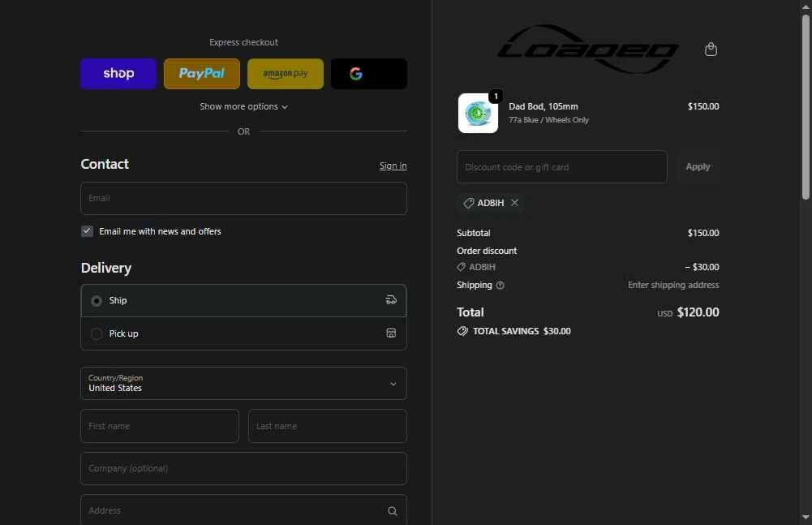The image size is (812, 525).
Task: Open the Sign in link
Action: click(393, 166)
